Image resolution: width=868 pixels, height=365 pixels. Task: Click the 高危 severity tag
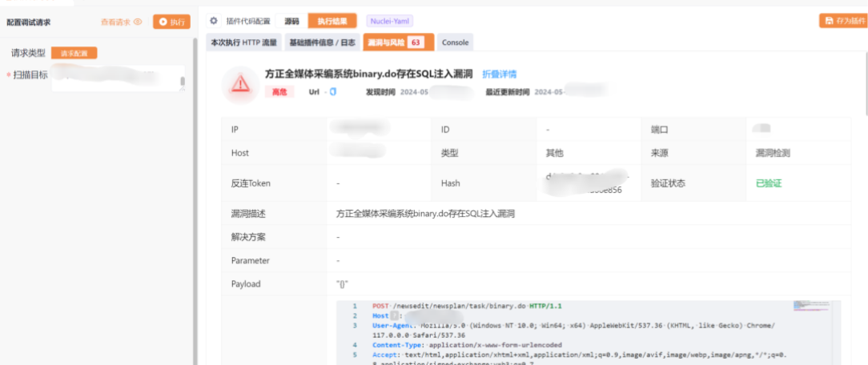[x=279, y=92]
